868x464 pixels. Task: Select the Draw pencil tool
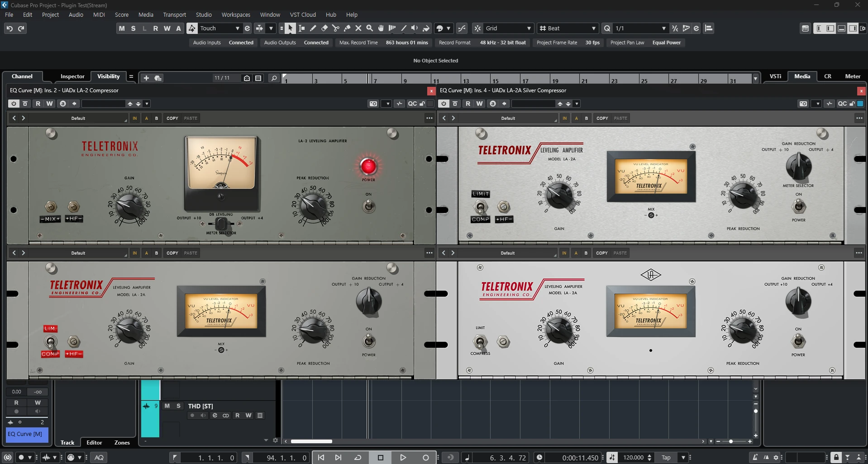313,28
